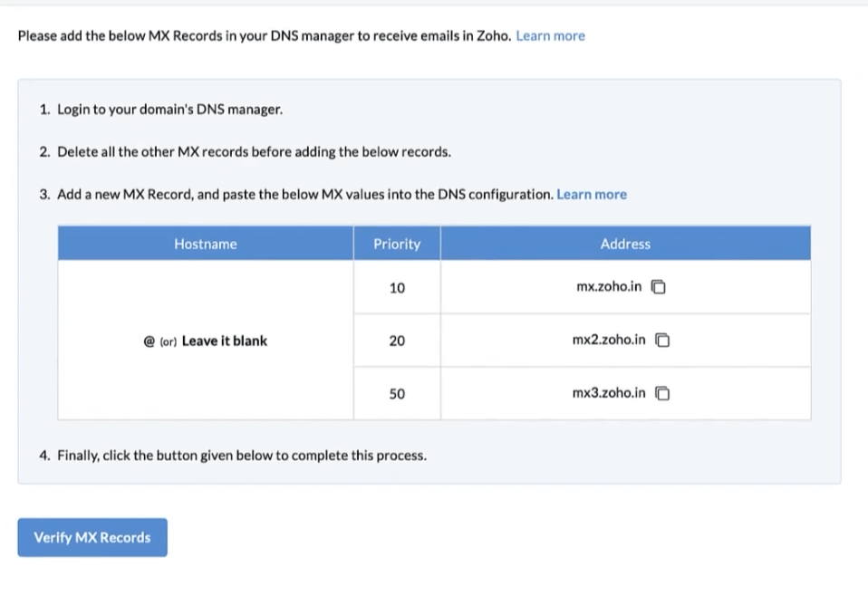Click step 1 Login to DNS manager text
The width and height of the screenshot is (868, 596).
170,110
